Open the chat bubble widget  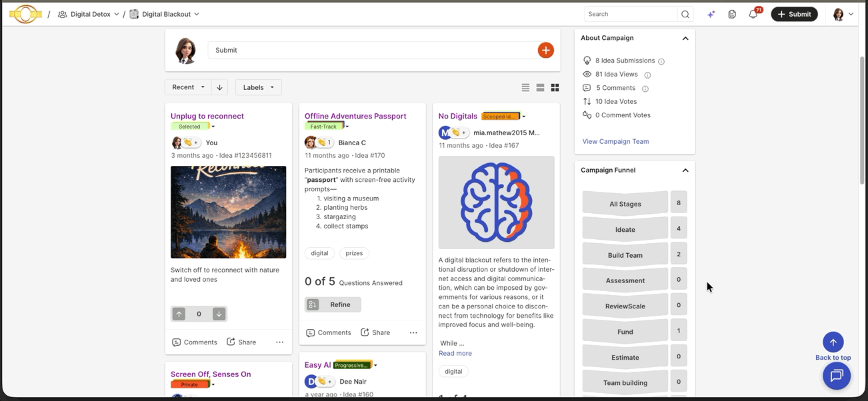click(837, 376)
